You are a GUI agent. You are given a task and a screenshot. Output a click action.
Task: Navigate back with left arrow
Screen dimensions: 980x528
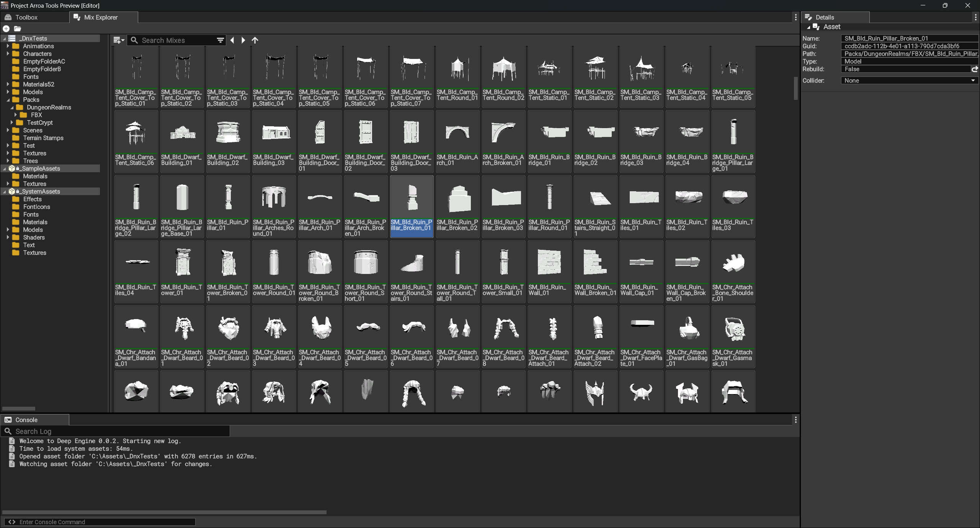point(232,40)
